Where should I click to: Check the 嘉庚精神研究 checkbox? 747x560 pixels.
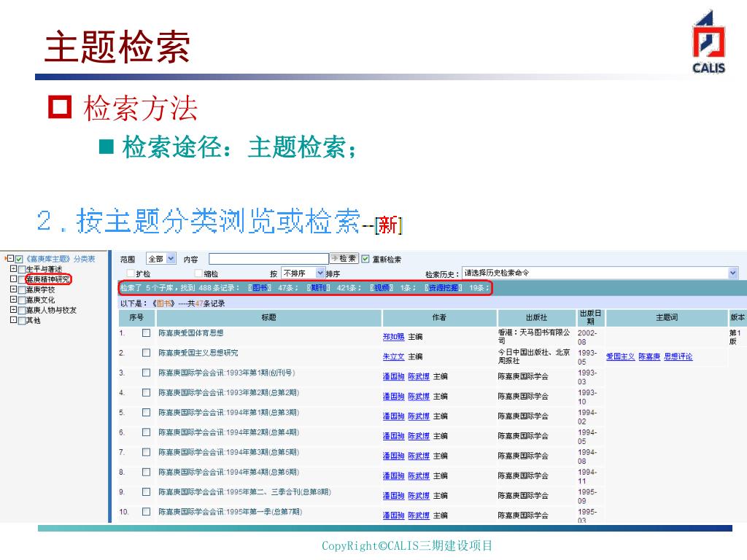coord(22,279)
